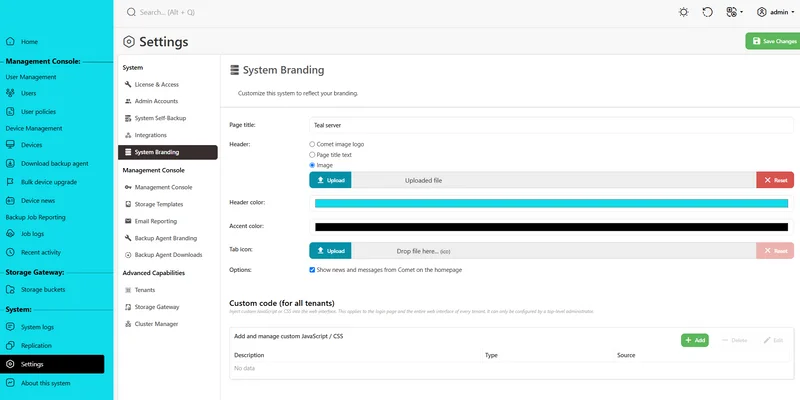800x400 pixels.
Task: Open the language/region dropdown in top bar
Action: (734, 12)
